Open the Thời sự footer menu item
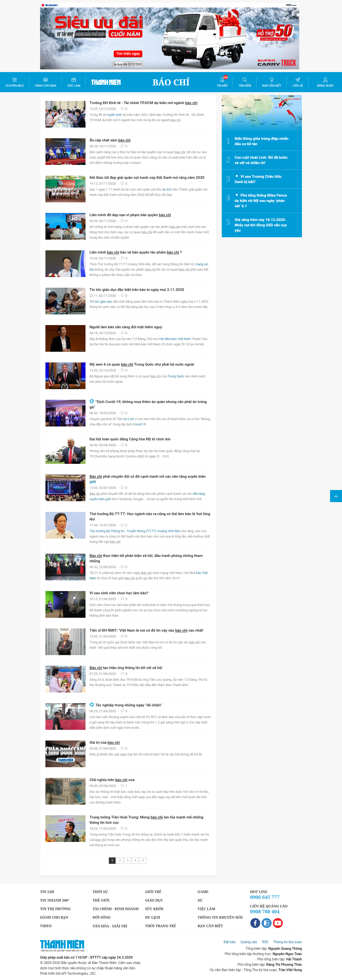The image size is (342, 980). tap(100, 892)
